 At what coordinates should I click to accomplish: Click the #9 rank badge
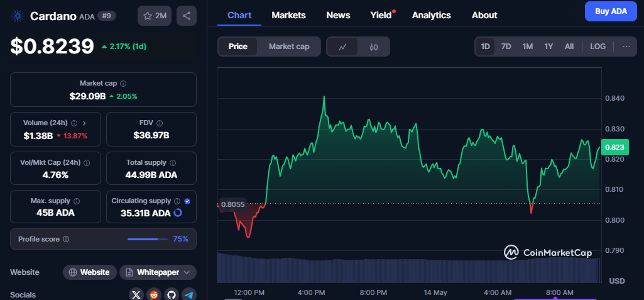pyautogui.click(x=107, y=16)
